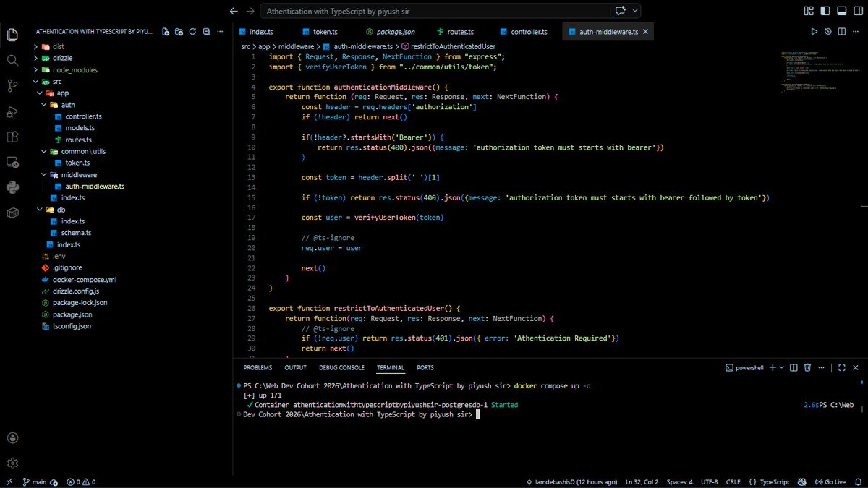The image size is (868, 488).
Task: Refresh the Explorer file tree
Action: 192,31
